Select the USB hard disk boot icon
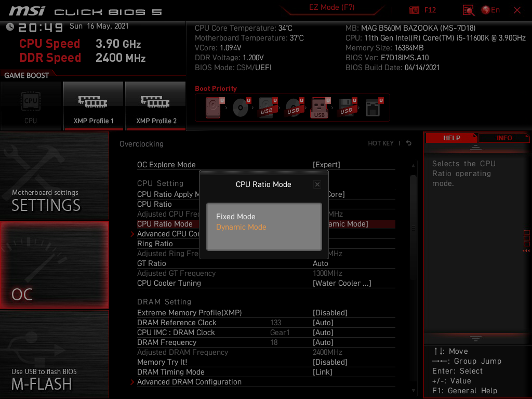Image resolution: width=532 pixels, height=399 pixels. coord(268,108)
